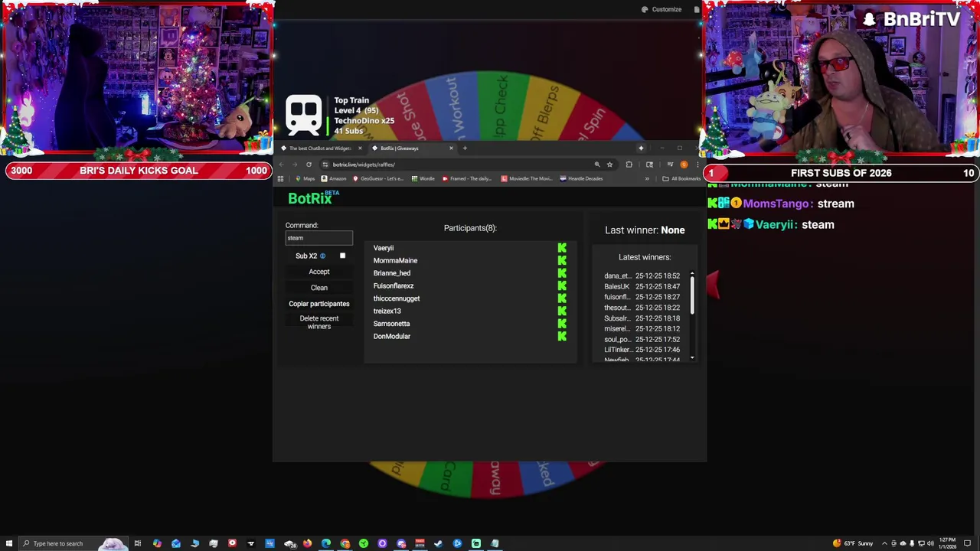The height and width of the screenshot is (551, 980).
Task: Select participant Brianne_hed
Action: click(x=392, y=273)
